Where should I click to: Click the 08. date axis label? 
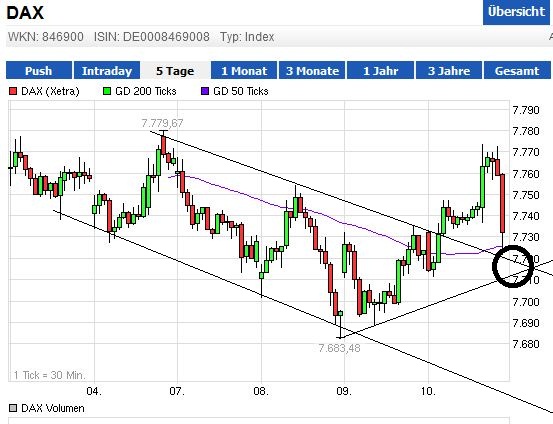(261, 391)
